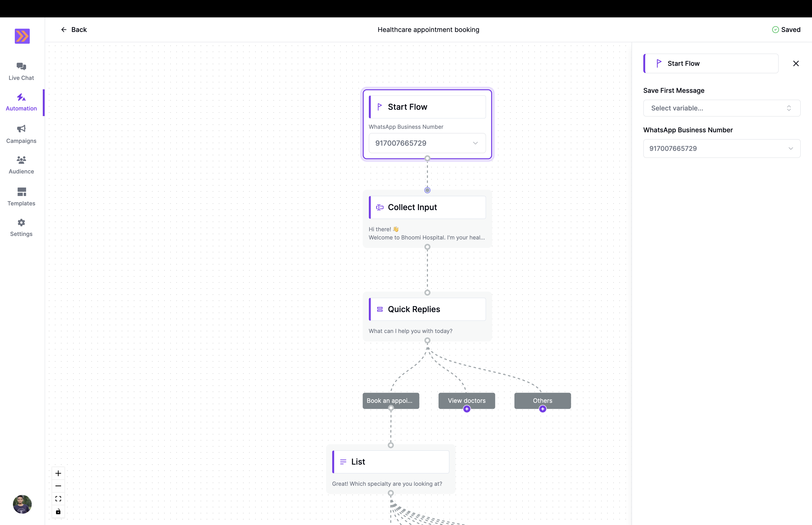Open the Select variable dropdown
Viewport: 812px width, 525px height.
(x=721, y=108)
